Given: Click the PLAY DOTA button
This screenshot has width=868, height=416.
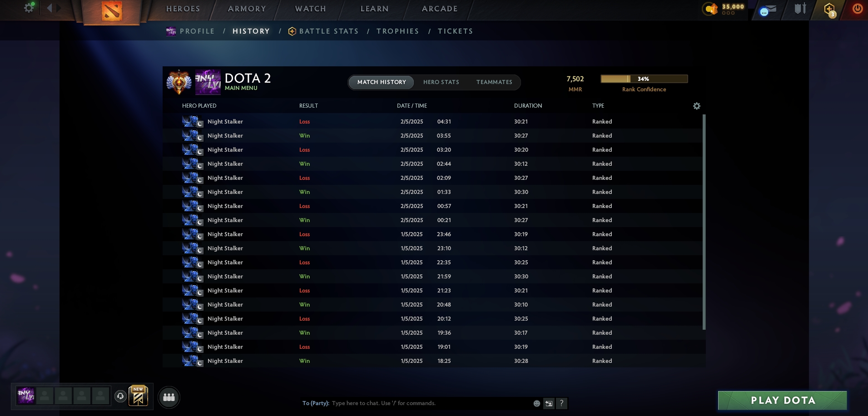Looking at the screenshot, I should 783,401.
